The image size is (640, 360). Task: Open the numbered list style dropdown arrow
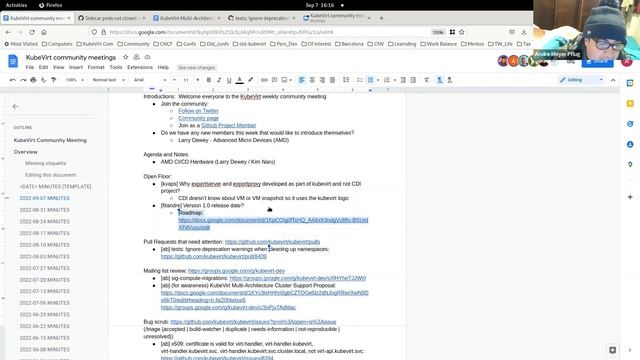coord(395,80)
